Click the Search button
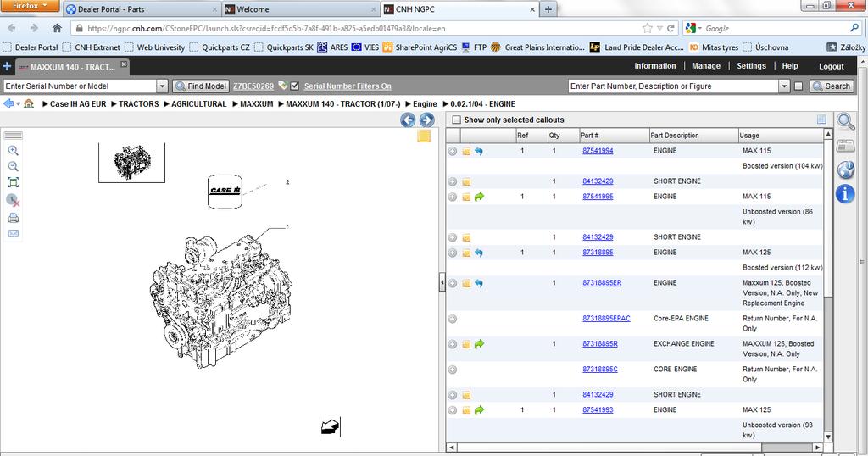Image resolution: width=868 pixels, height=456 pixels. click(832, 86)
